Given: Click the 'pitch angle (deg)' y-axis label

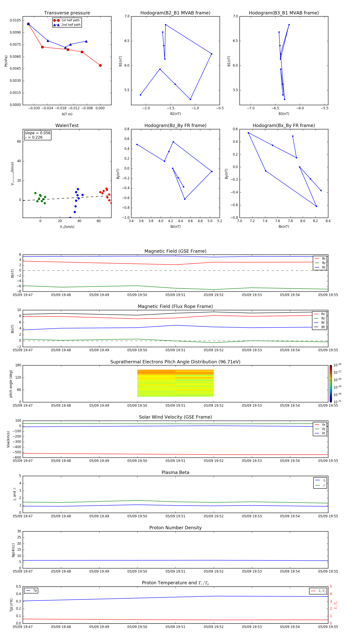Looking at the screenshot, I should (11, 384).
